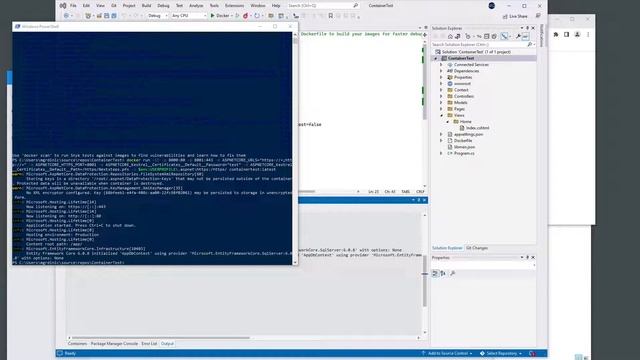Click the Categorized icon in Properties panel
This screenshot has height=360, width=640.
click(435, 273)
